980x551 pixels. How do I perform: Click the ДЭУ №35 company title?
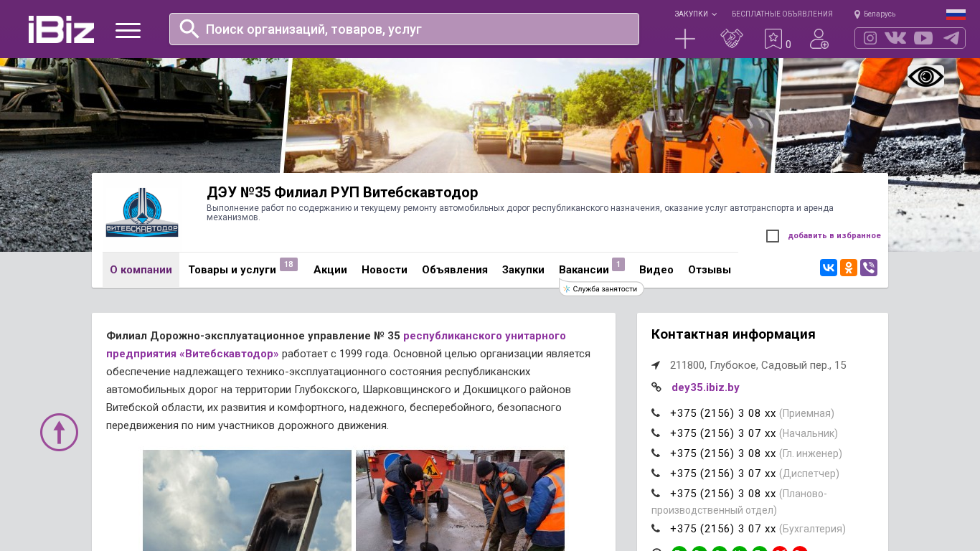tap(342, 192)
